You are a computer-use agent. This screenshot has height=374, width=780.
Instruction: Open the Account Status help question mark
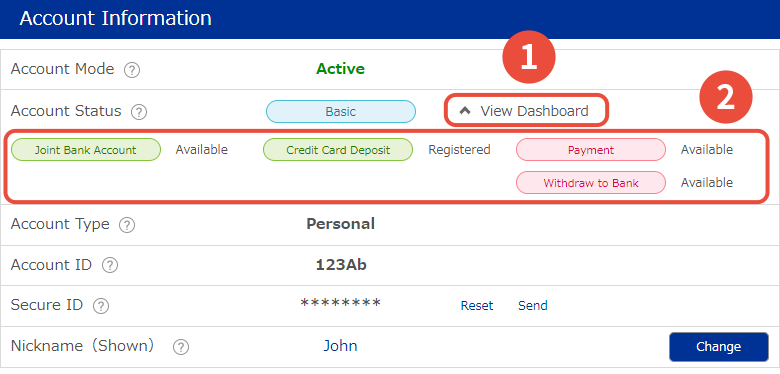(139, 112)
